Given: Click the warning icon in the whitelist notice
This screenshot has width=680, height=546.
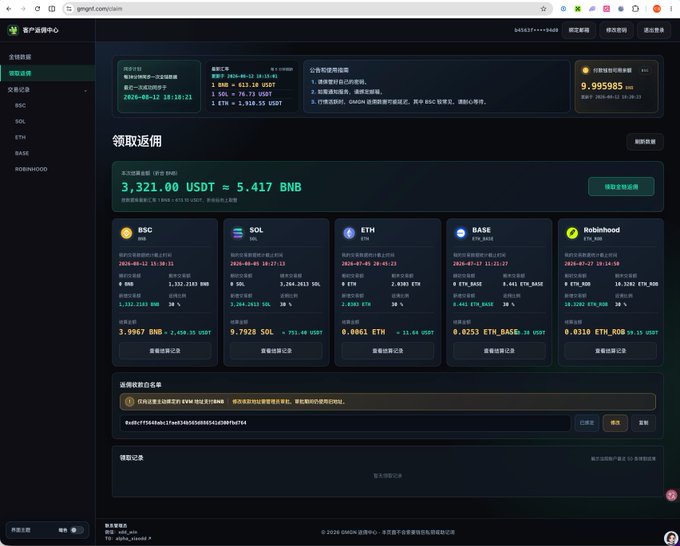Looking at the screenshot, I should [x=129, y=402].
